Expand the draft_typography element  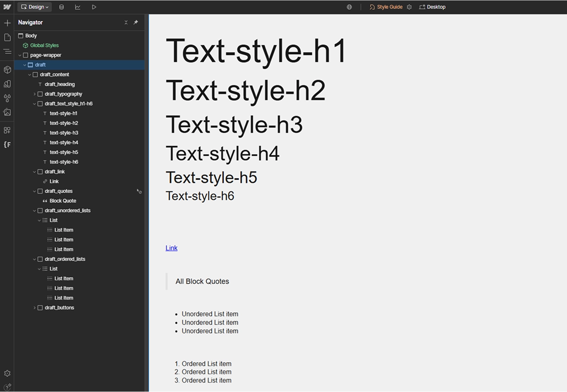[34, 94]
